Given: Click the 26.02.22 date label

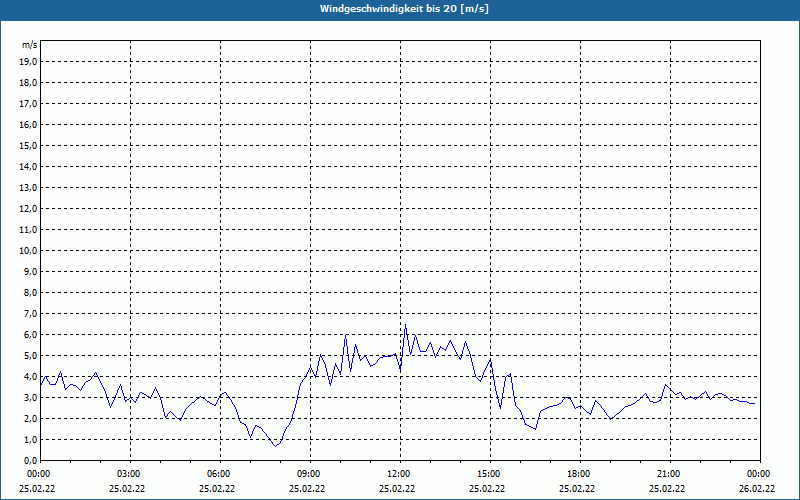Looking at the screenshot, I should 757,489.
